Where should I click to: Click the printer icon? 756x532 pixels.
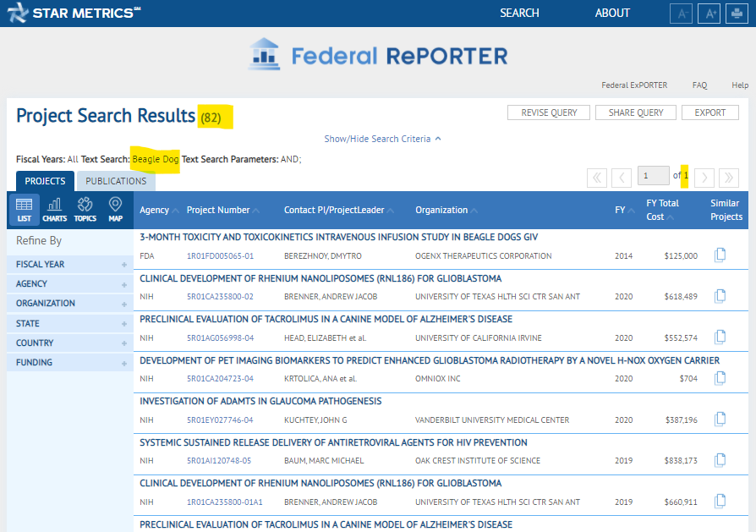(737, 14)
